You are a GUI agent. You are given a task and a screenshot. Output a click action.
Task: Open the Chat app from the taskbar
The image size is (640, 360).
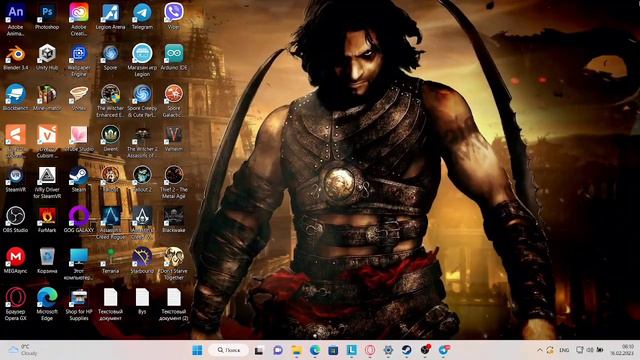click(x=278, y=350)
